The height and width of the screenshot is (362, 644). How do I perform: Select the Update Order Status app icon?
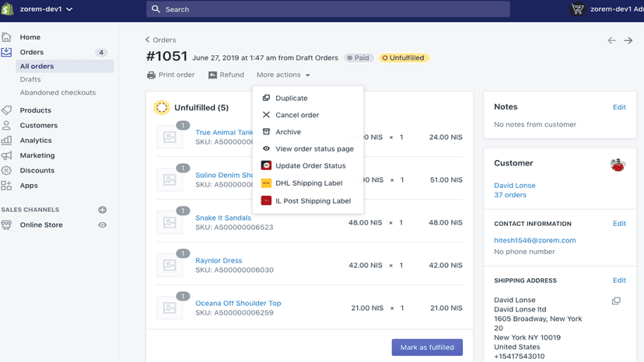[266, 165]
